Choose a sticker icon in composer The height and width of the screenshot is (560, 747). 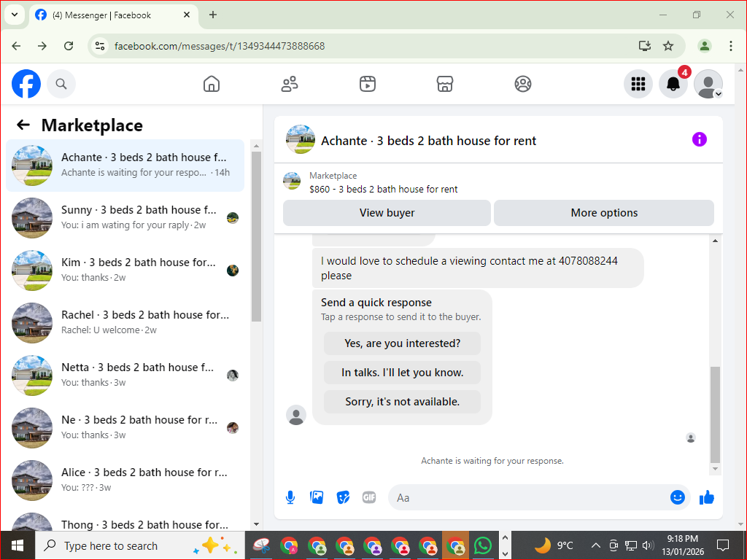pos(343,497)
